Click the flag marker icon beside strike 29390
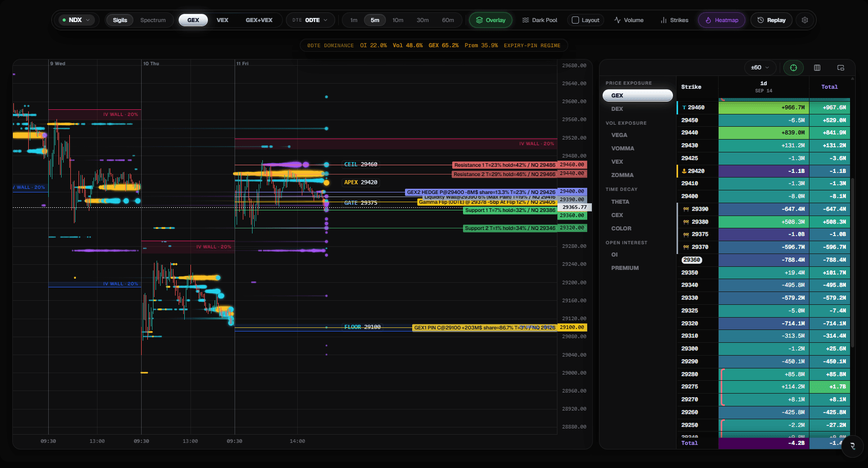The image size is (868, 468). 686,209
